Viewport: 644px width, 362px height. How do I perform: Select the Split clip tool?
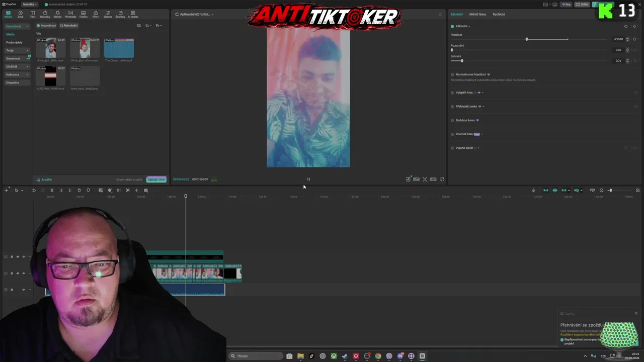pyautogui.click(x=52, y=191)
